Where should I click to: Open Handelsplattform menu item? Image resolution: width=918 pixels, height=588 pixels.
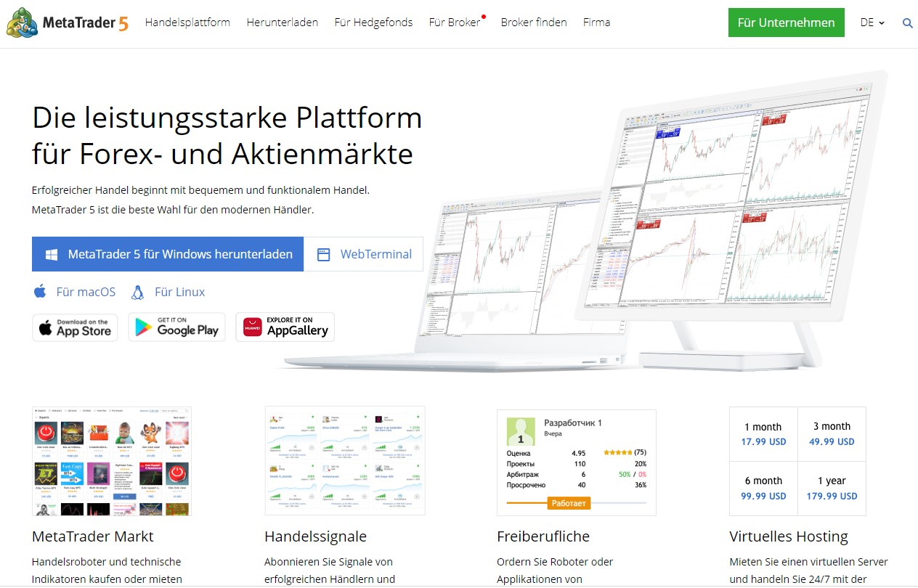[187, 23]
